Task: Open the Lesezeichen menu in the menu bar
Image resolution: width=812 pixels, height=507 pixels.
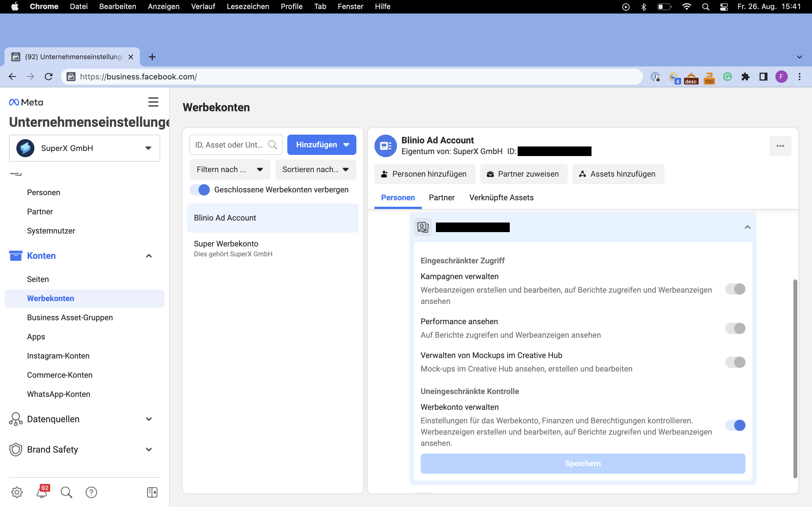Action: 248,6
